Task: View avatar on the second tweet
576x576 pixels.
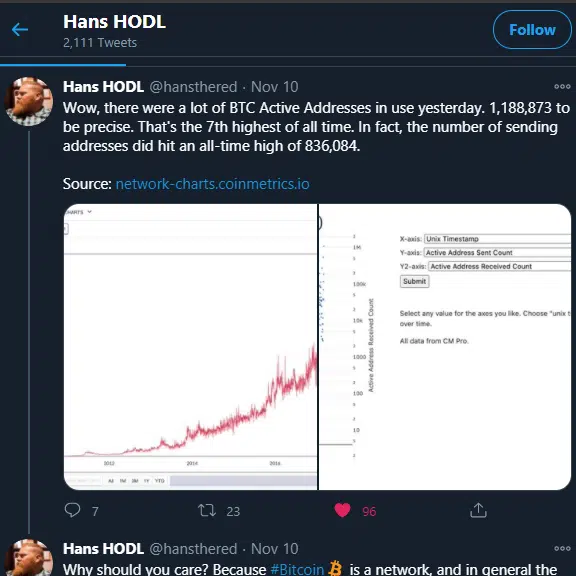Action: pyautogui.click(x=29, y=558)
